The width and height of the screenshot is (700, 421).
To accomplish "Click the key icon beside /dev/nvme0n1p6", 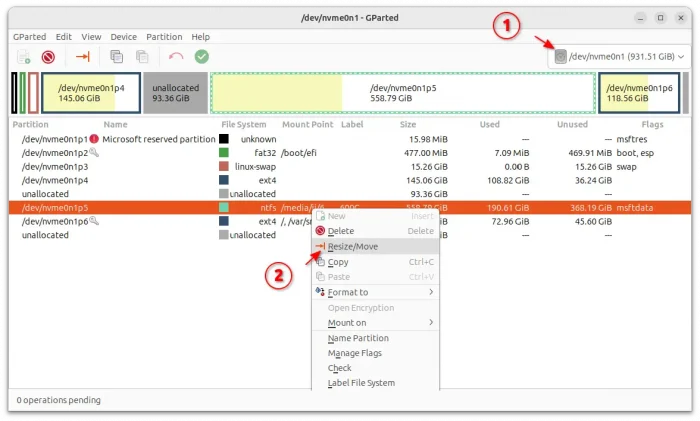I will click(x=94, y=221).
